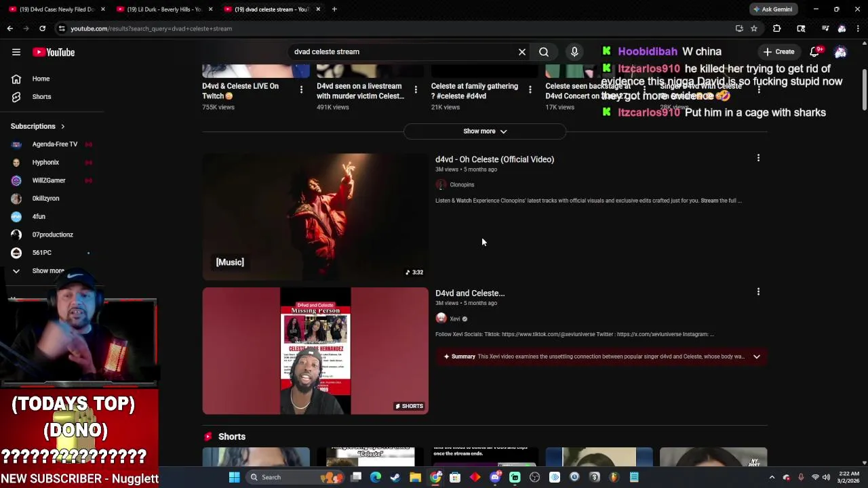Open the Clonopins channel link
Screen dimensions: 868x488
pyautogui.click(x=462, y=185)
